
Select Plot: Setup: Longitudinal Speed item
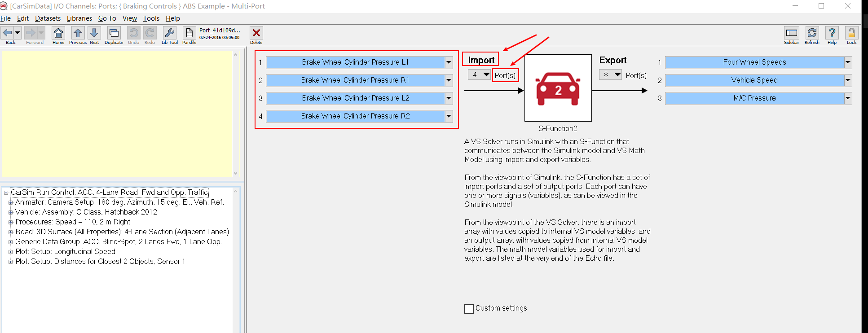65,251
